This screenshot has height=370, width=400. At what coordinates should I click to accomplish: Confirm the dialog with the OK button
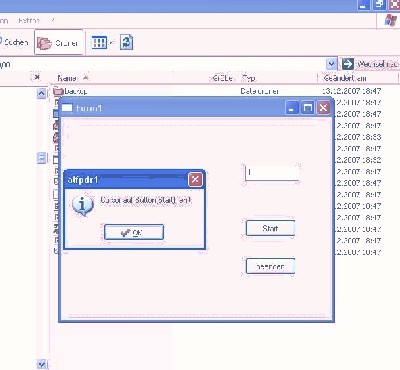(134, 232)
